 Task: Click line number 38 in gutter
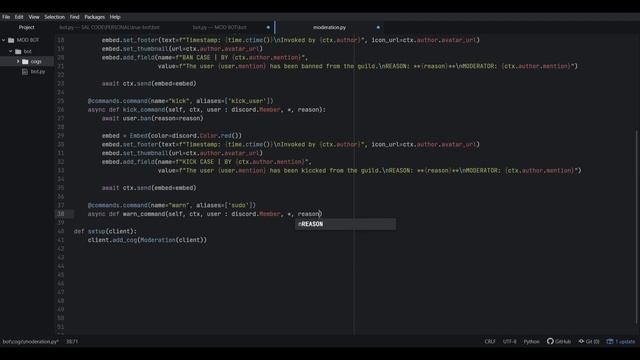pos(60,214)
